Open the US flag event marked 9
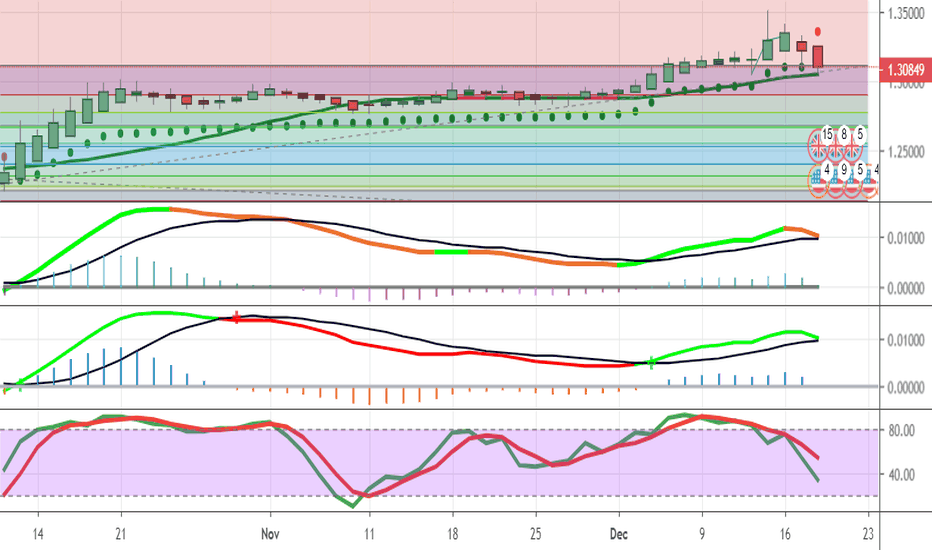 (836, 180)
